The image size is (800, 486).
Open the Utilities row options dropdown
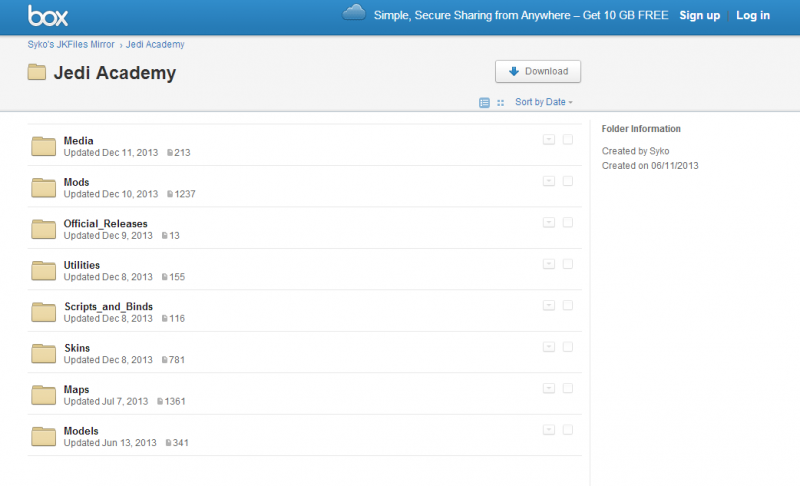coord(548,264)
